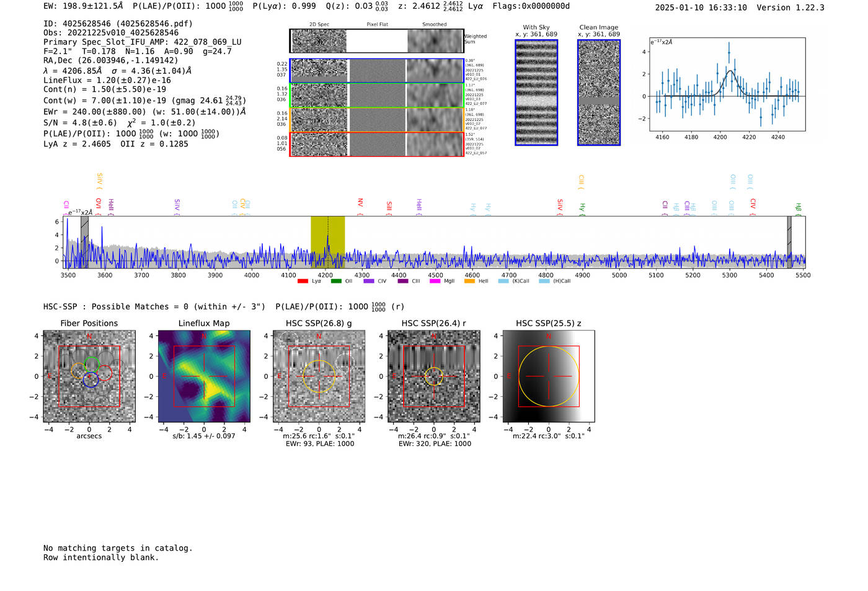Click the Weighted Sum 2D spectrum strip
This screenshot has height=591, width=868.
point(376,41)
